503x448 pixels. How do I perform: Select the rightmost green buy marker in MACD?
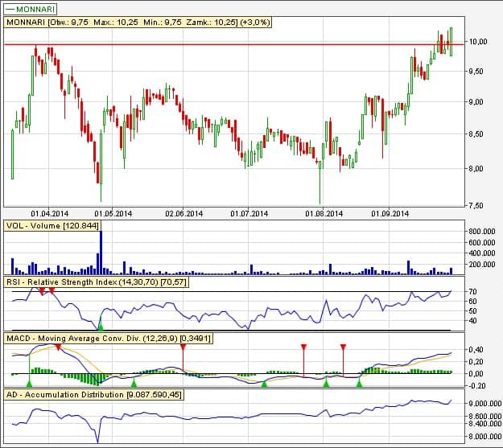[x=359, y=384]
